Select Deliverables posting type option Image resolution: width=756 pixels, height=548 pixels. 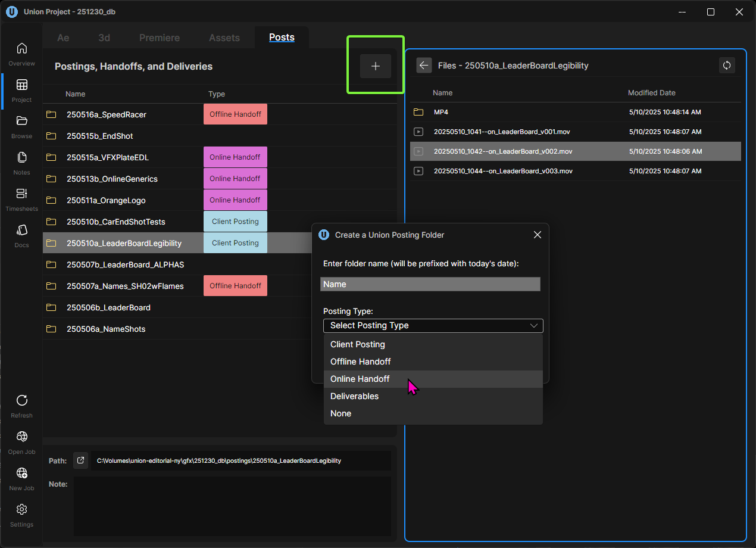tap(433, 396)
